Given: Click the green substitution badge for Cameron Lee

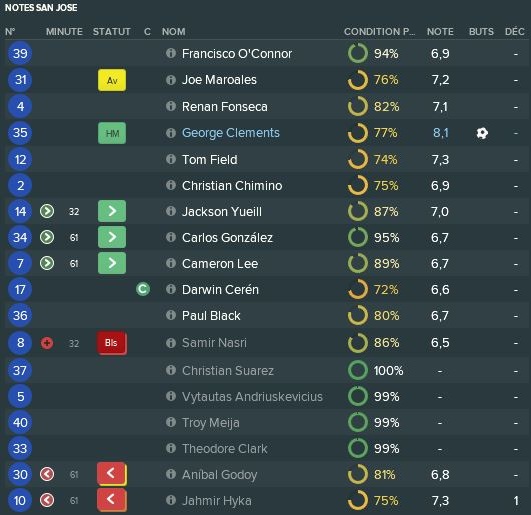Looking at the screenshot, I should [112, 263].
